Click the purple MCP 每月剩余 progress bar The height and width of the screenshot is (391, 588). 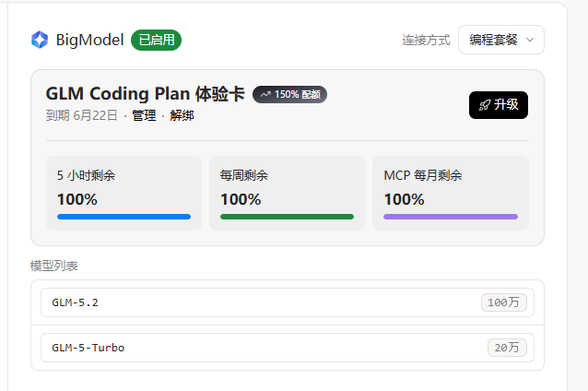tap(451, 217)
